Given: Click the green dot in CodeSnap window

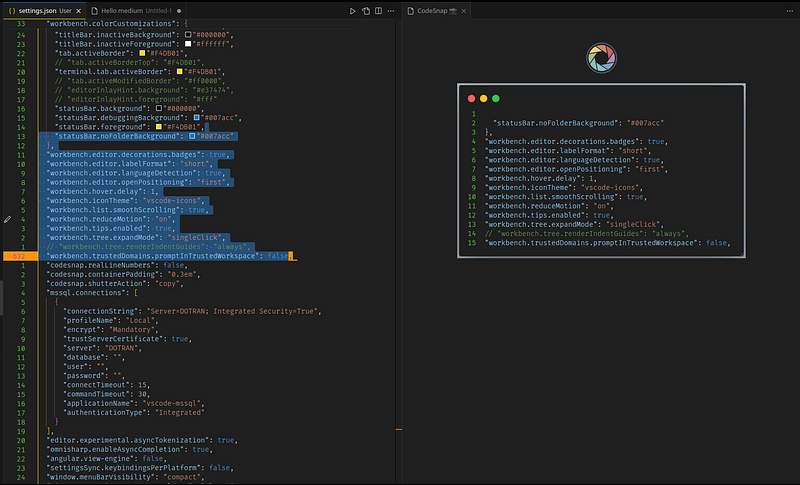Looking at the screenshot, I should tap(496, 98).
